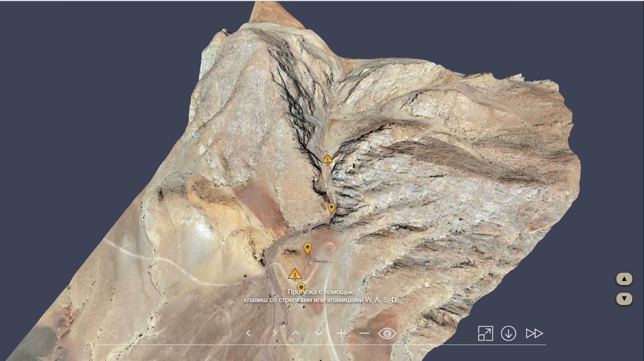Tilt view up with up chevron
The image size is (644, 361).
click(296, 333)
